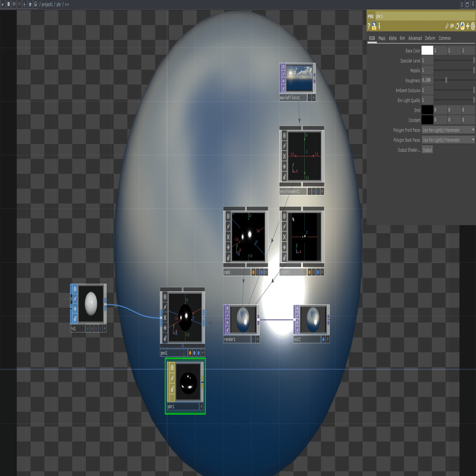Viewport: 476px width, 476px height.
Task: Switch to the RGB tab
Action: click(x=372, y=38)
